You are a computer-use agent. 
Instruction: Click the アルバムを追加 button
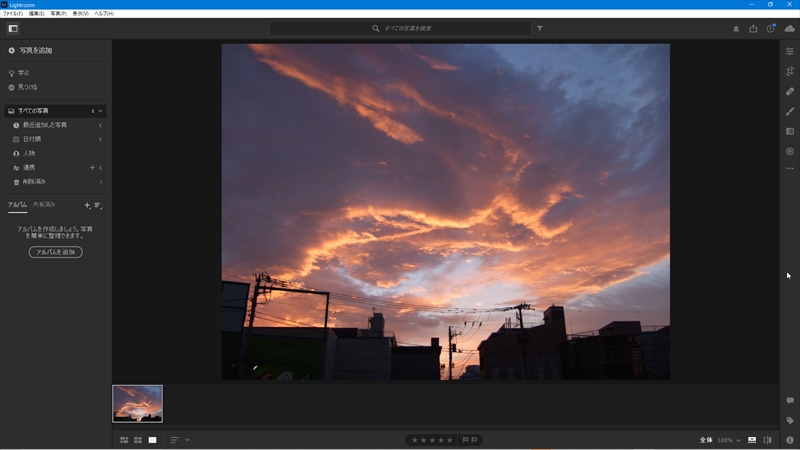[x=56, y=252]
